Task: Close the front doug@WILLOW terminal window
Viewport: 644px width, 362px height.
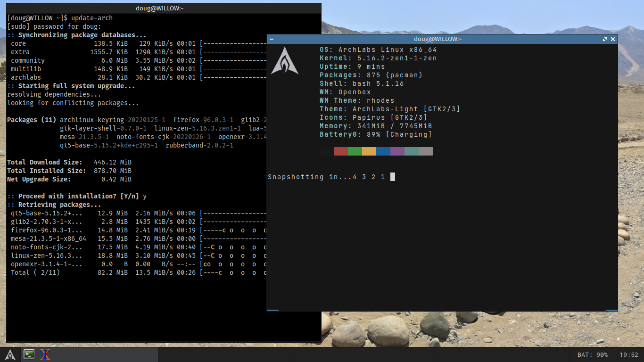Action: [612, 39]
